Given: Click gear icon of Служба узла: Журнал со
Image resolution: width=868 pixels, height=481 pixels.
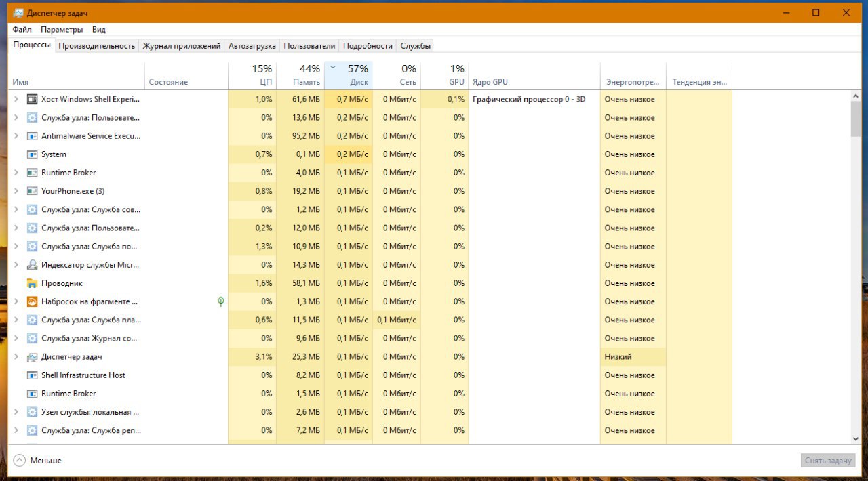Looking at the screenshot, I should tap(32, 338).
